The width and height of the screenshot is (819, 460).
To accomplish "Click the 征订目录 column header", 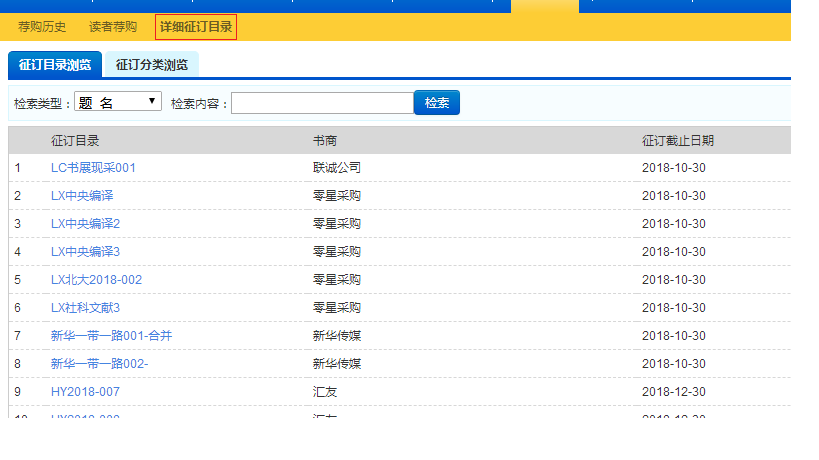I will pyautogui.click(x=75, y=141).
